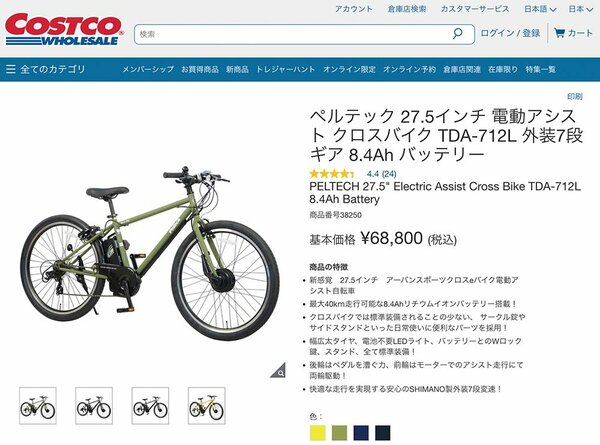Open the hamburger all-categories menu
Viewport: 600px width, 445px height.
11,69
